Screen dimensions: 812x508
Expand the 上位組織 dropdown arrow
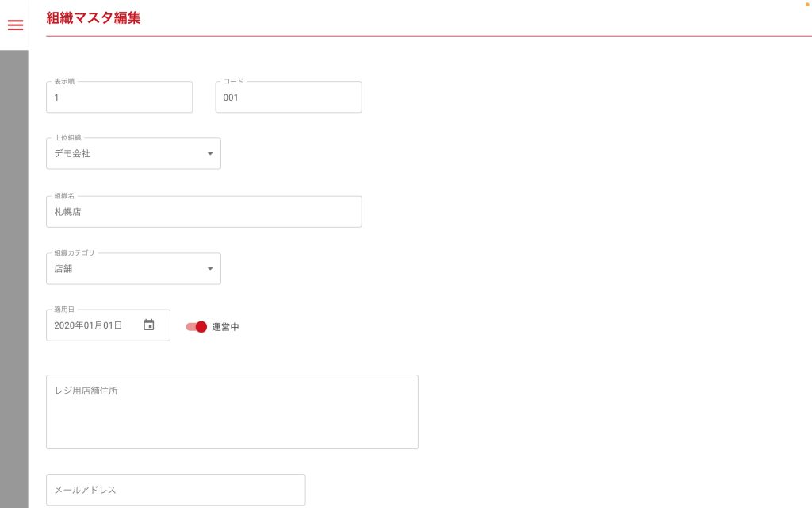click(x=210, y=154)
